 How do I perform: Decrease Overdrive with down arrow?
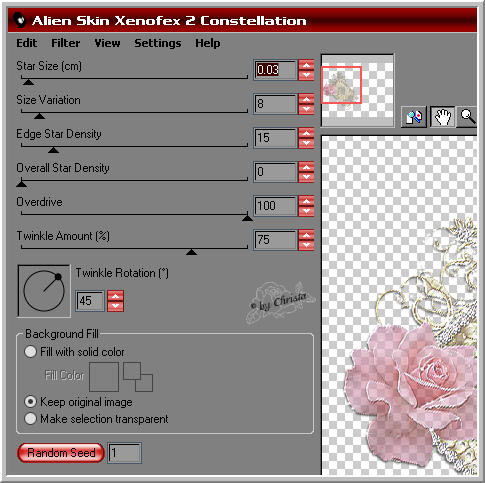306,211
